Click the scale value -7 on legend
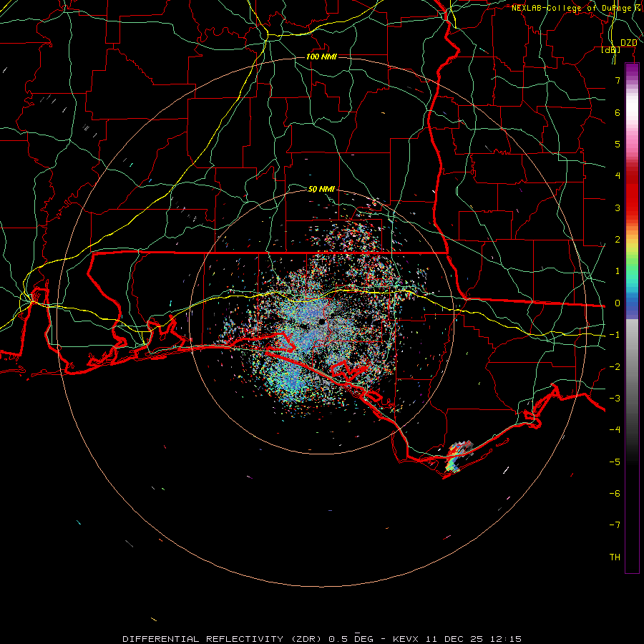Image resolution: width=644 pixels, height=644 pixels. pos(615,525)
